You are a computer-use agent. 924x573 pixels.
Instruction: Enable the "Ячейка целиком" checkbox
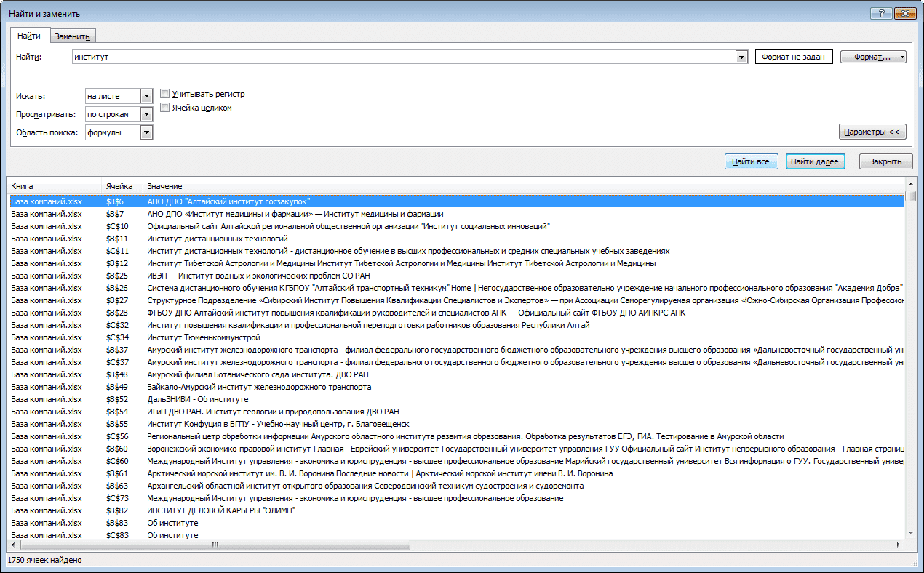pos(165,108)
